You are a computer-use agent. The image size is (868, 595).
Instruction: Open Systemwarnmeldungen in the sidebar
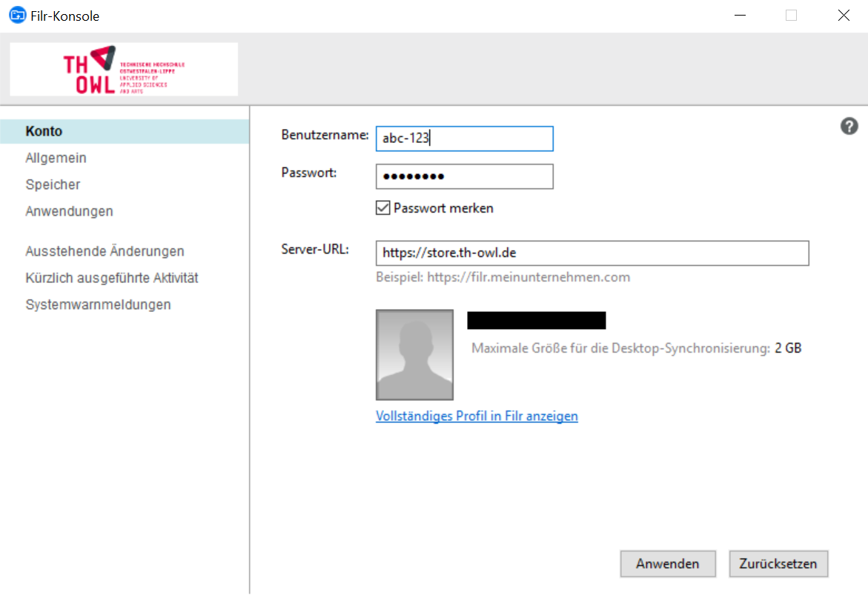[x=98, y=305]
